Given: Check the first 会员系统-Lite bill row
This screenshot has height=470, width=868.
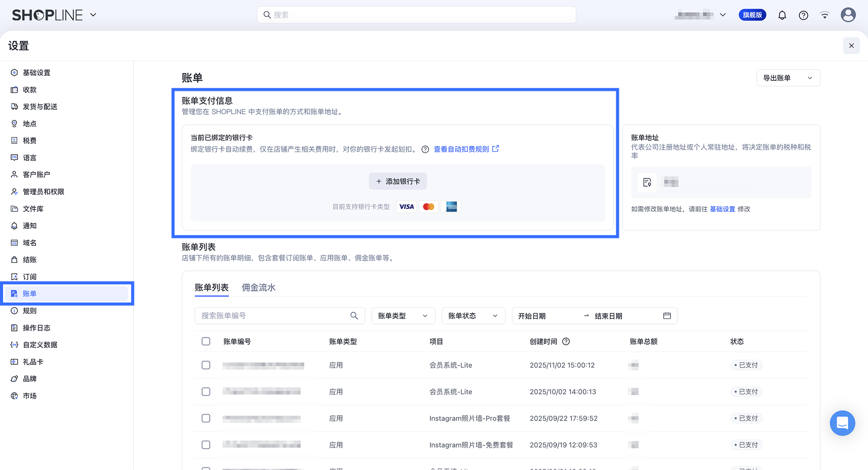Looking at the screenshot, I should pyautogui.click(x=206, y=365).
